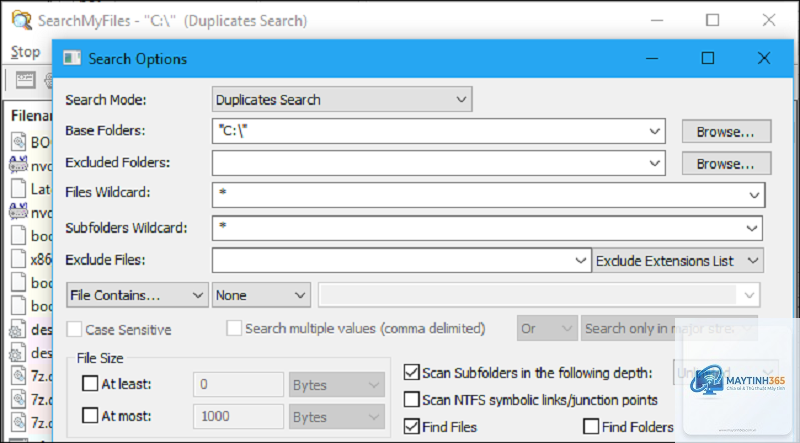Maximize the SearchMyFiles main window
The image size is (800, 443).
click(713, 20)
